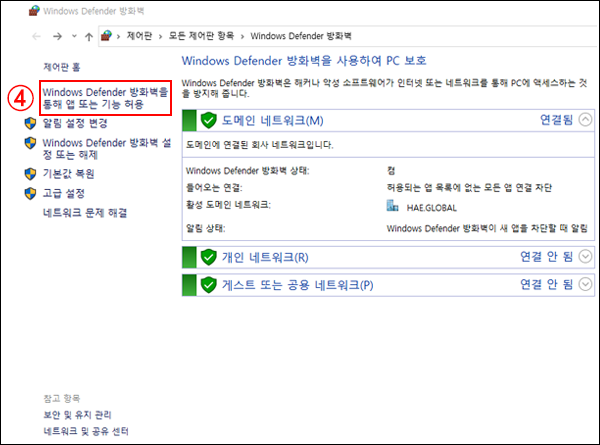Open 앱 또는 기능 허용 link
This screenshot has height=445, width=600.
click(x=105, y=98)
